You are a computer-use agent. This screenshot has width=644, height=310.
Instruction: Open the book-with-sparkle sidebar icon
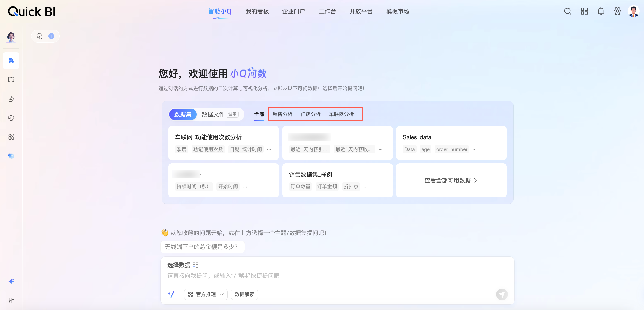[11, 80]
